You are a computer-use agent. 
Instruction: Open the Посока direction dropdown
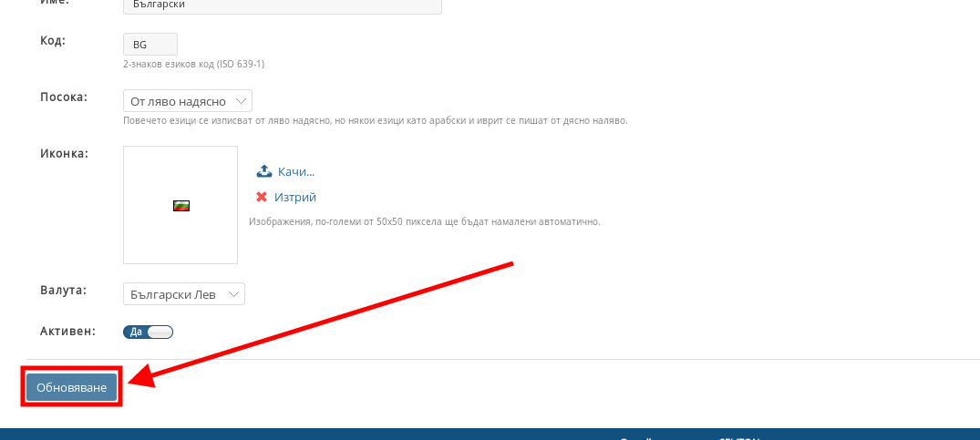coord(187,101)
